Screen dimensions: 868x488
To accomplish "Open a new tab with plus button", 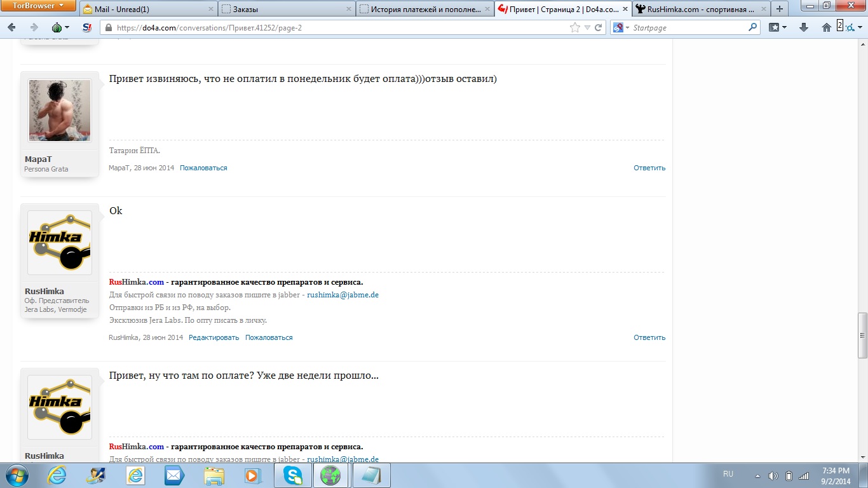I will click(780, 9).
